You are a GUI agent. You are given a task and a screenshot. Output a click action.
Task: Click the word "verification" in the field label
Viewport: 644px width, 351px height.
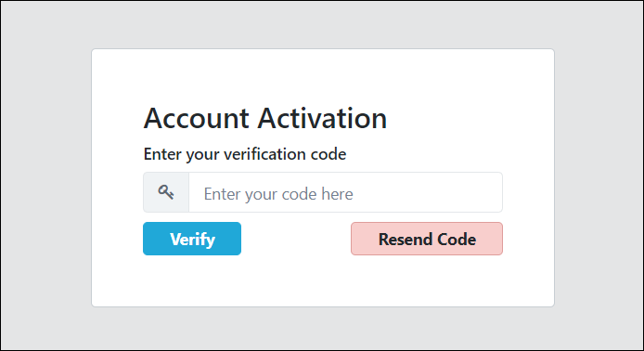click(x=264, y=154)
